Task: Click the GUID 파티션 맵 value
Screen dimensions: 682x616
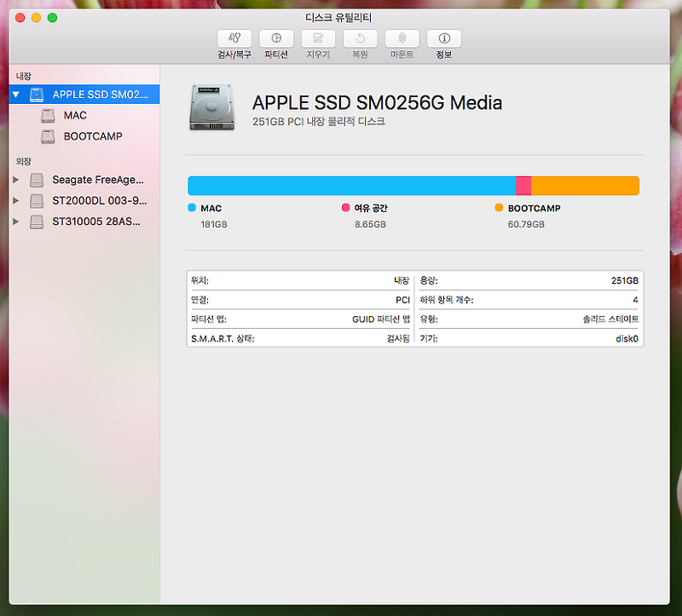Action: click(x=381, y=320)
